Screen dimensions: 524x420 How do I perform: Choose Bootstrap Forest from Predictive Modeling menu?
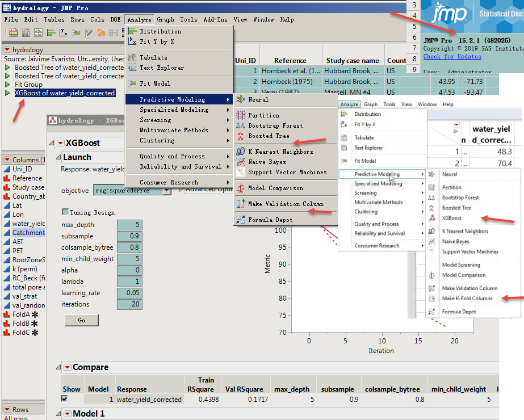tap(275, 125)
